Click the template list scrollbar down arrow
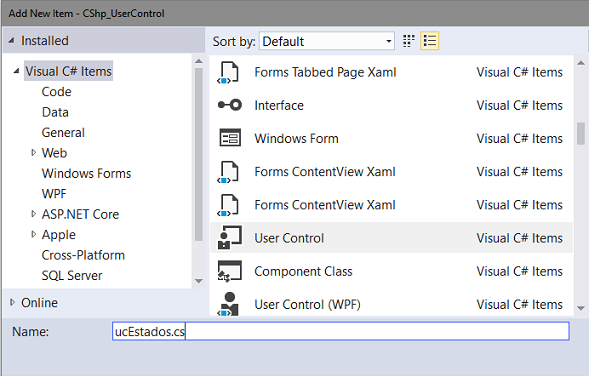The width and height of the screenshot is (589, 377). click(x=581, y=309)
